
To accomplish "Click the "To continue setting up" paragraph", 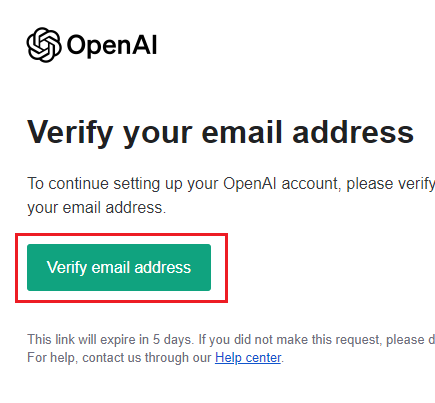I will (x=231, y=195).
